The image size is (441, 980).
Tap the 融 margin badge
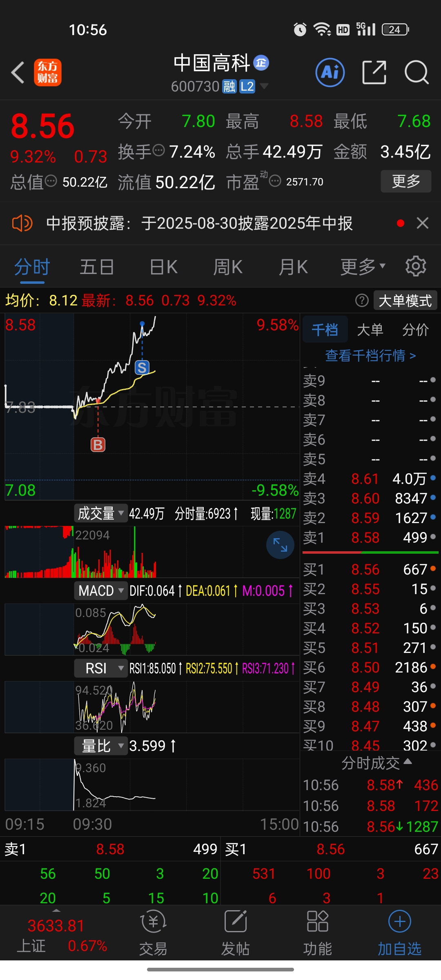point(229,87)
